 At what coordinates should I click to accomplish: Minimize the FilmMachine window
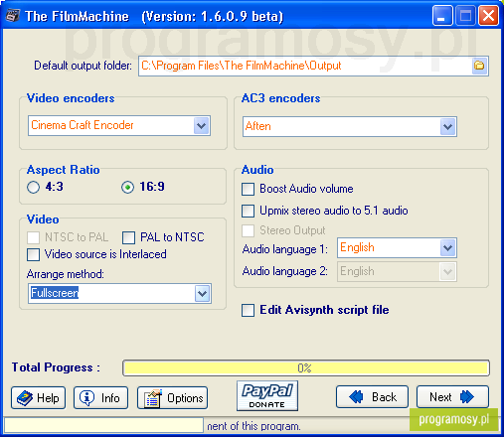click(442, 16)
